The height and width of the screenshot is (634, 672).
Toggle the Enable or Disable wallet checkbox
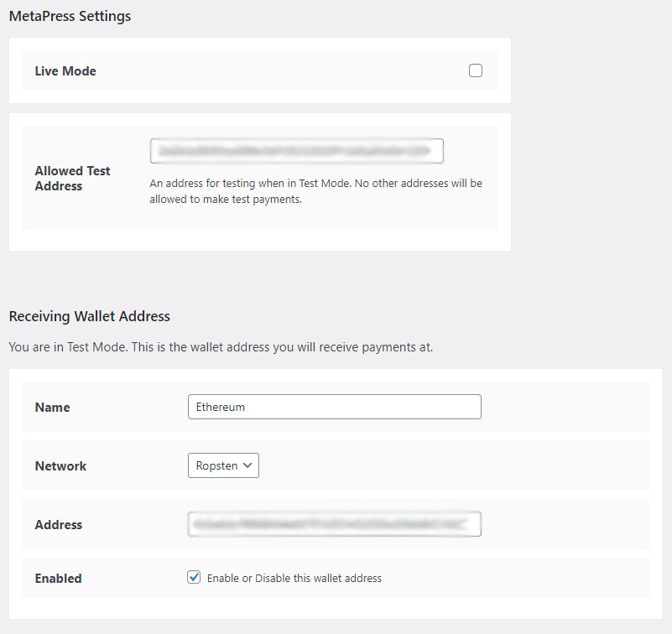(x=194, y=577)
